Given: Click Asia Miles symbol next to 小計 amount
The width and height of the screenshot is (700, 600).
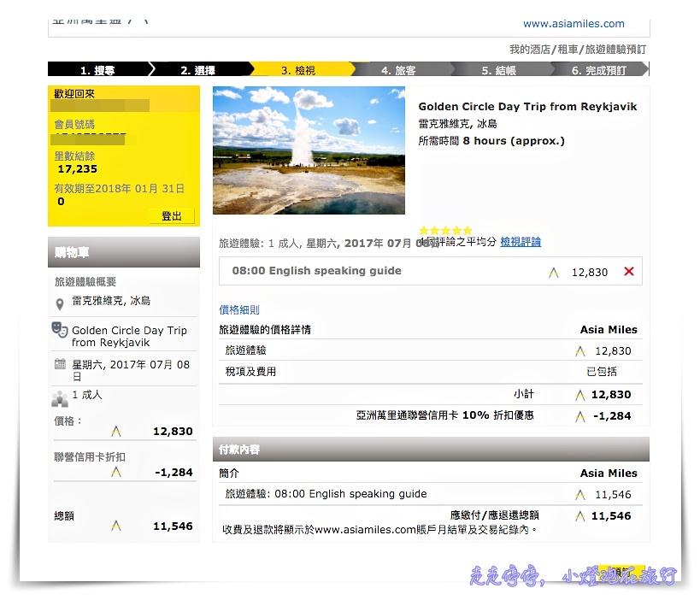Looking at the screenshot, I should coord(579,395).
